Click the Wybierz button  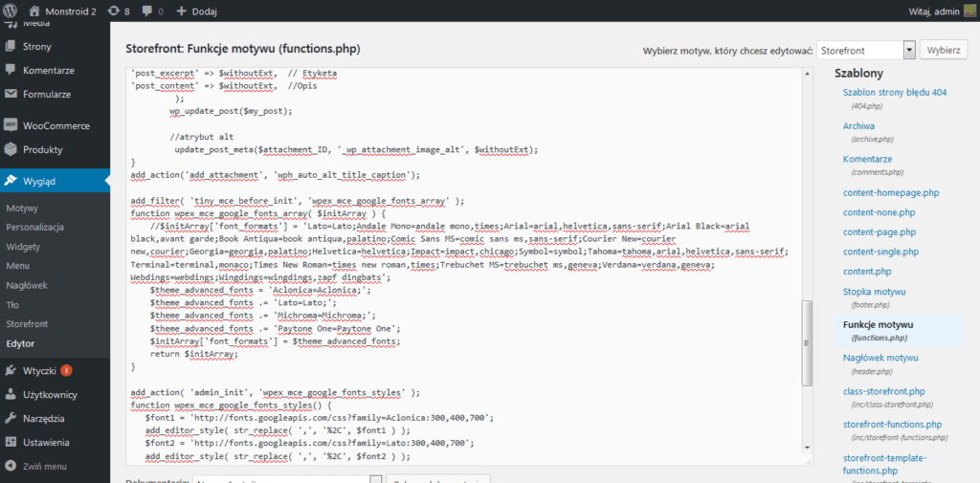pyautogui.click(x=944, y=50)
